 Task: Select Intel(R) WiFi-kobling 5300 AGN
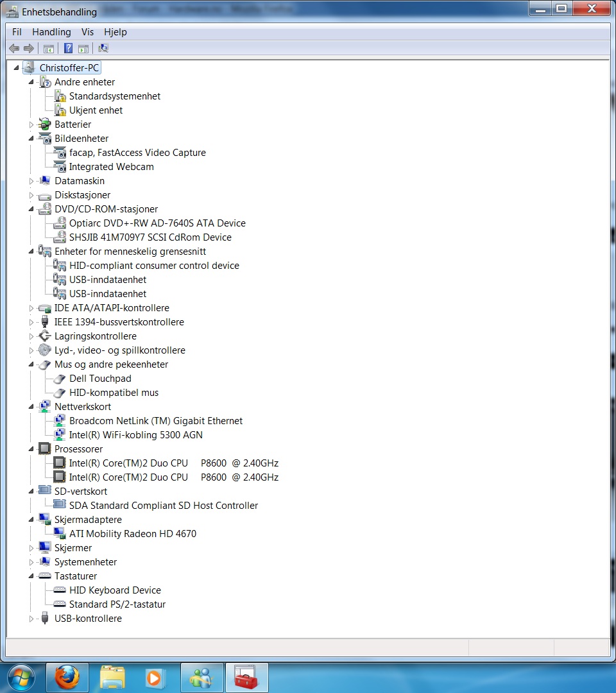tap(135, 435)
